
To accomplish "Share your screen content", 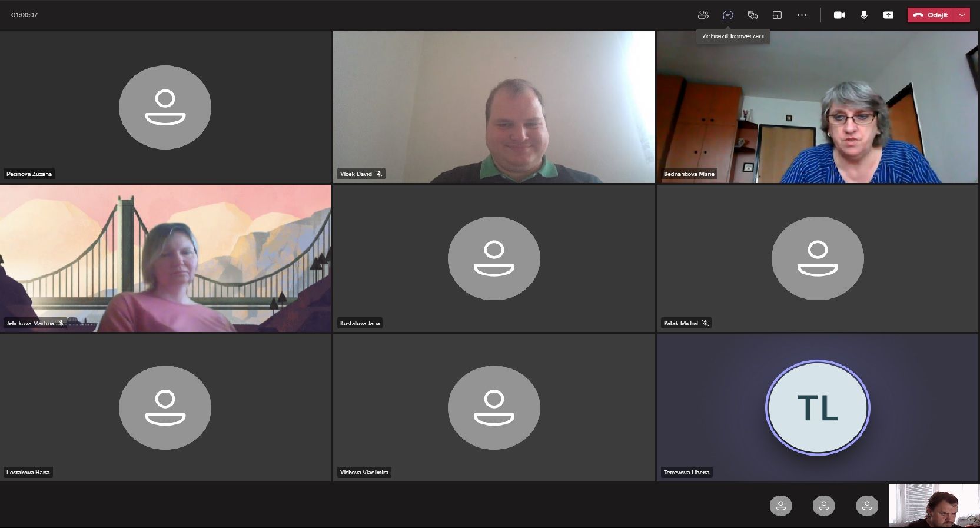I will point(888,15).
